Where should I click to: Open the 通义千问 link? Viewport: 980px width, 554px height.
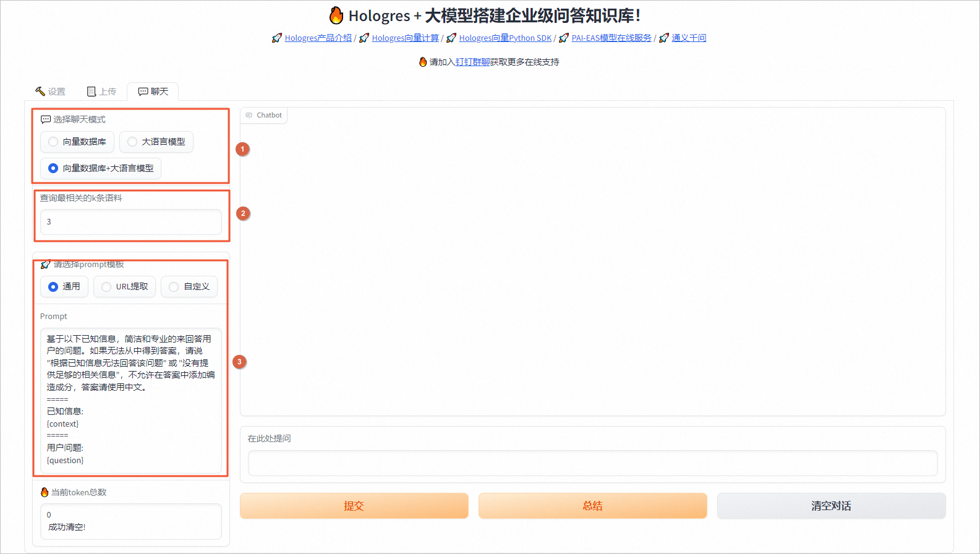[x=689, y=38]
